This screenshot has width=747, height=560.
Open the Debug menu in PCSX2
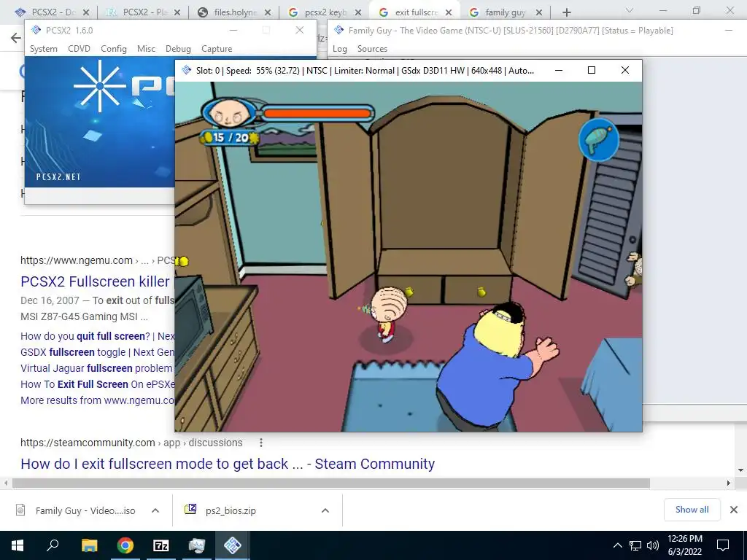(178, 49)
